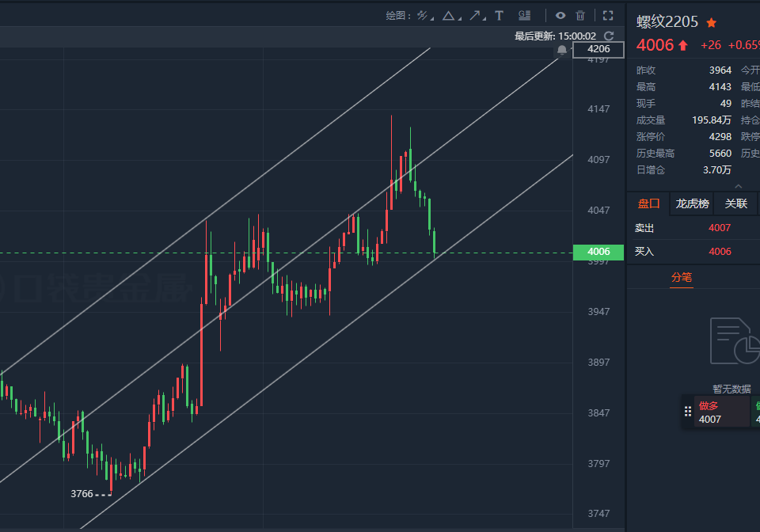Refresh the chart data
Viewport: 760px width, 532px height.
point(610,36)
